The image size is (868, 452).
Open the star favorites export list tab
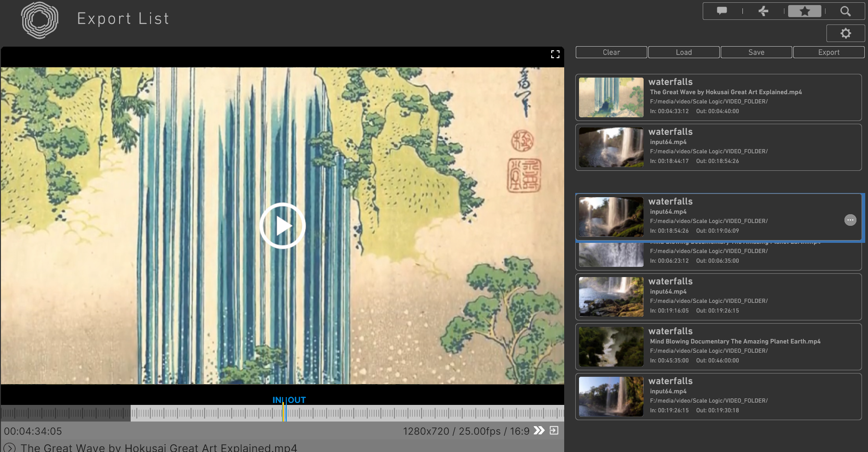[805, 11]
